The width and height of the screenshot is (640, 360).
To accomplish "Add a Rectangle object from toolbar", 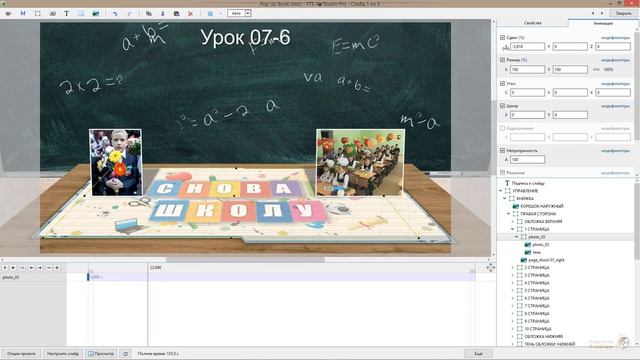I will coord(81,13).
